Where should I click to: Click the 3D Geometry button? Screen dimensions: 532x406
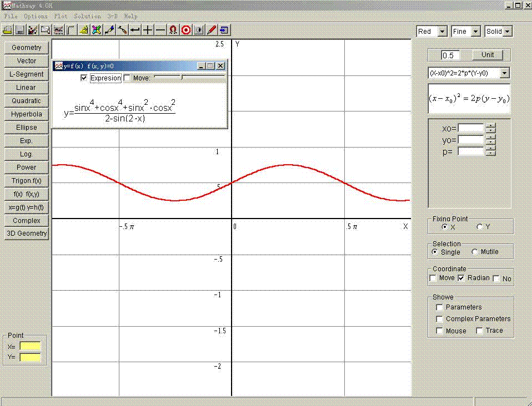tap(27, 234)
